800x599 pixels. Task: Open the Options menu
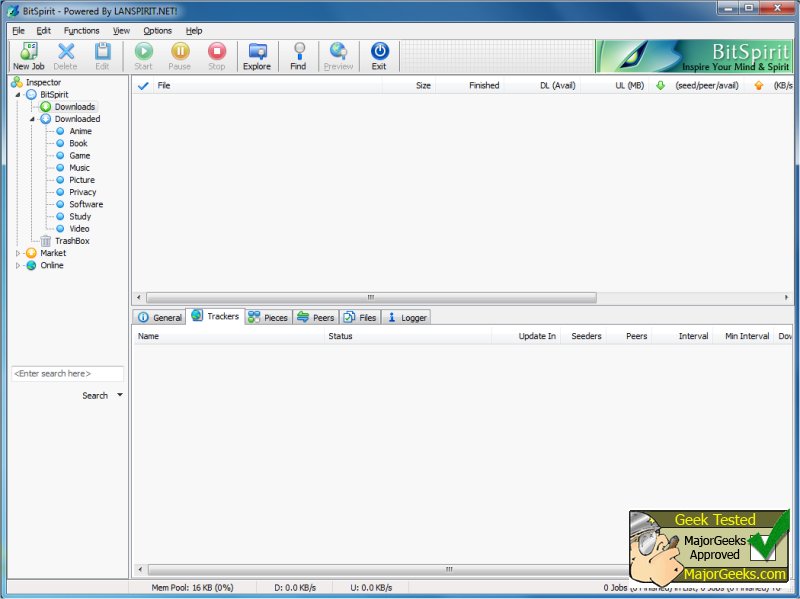coord(157,31)
